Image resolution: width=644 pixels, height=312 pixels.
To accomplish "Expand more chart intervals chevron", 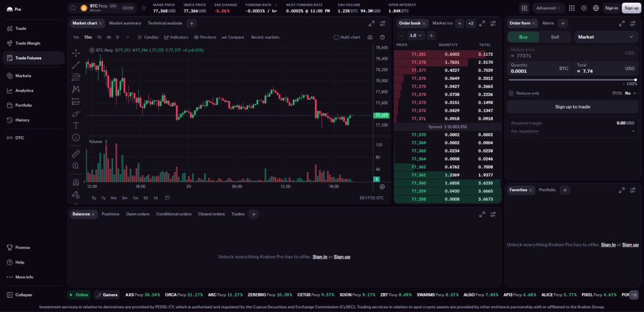I will (128, 38).
